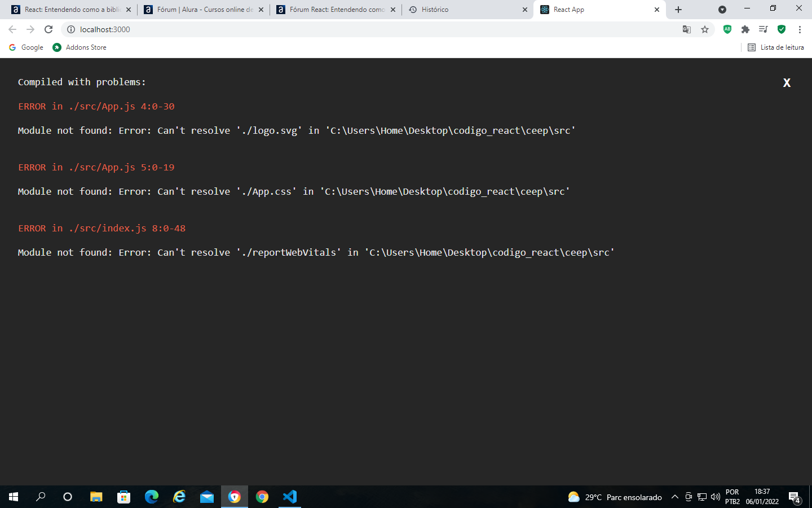Open Microsoft Store from the taskbar
Image resolution: width=812 pixels, height=508 pixels.
pos(124,497)
